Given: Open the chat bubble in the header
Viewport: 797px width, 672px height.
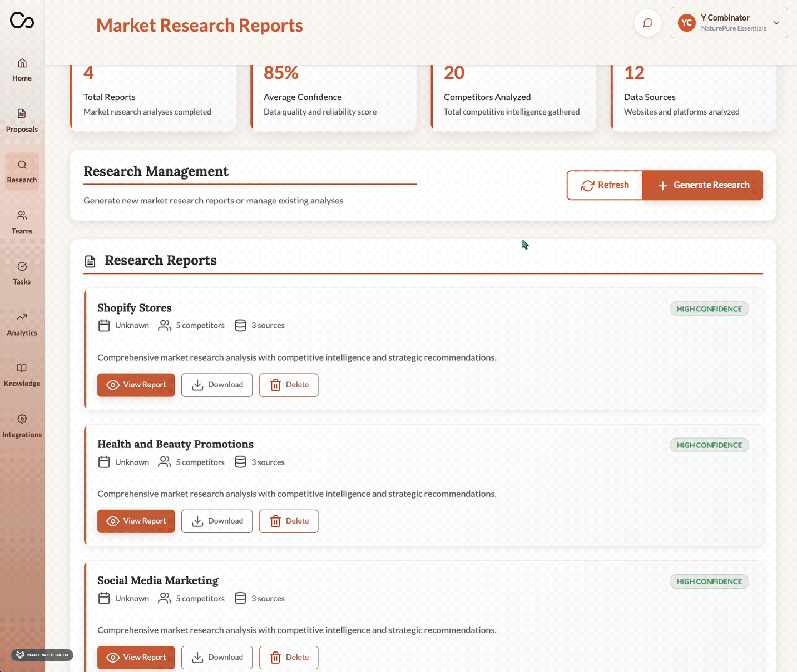Looking at the screenshot, I should tap(647, 23).
